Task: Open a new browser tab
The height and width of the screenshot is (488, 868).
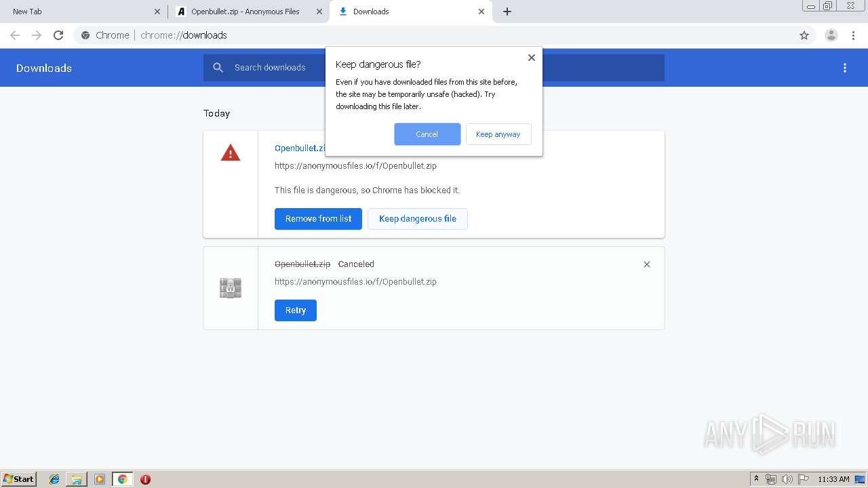Action: point(507,12)
